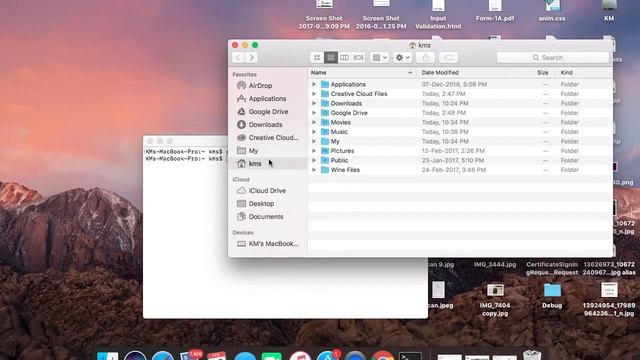Open the Action gear dropdown menu
The height and width of the screenshot is (360, 640).
(x=402, y=58)
